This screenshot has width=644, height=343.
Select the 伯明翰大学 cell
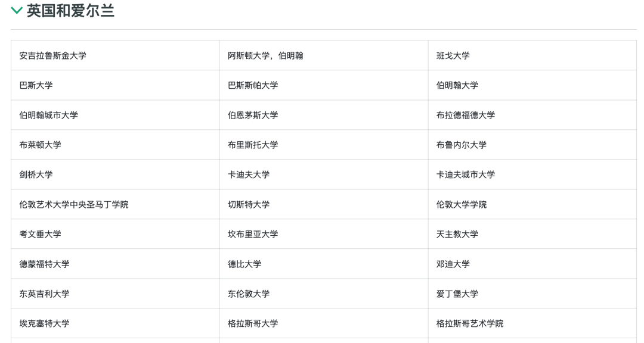click(x=457, y=85)
